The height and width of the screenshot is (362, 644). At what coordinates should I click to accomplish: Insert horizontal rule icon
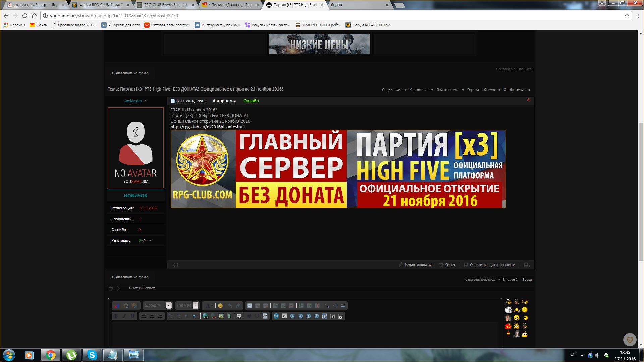(x=343, y=306)
